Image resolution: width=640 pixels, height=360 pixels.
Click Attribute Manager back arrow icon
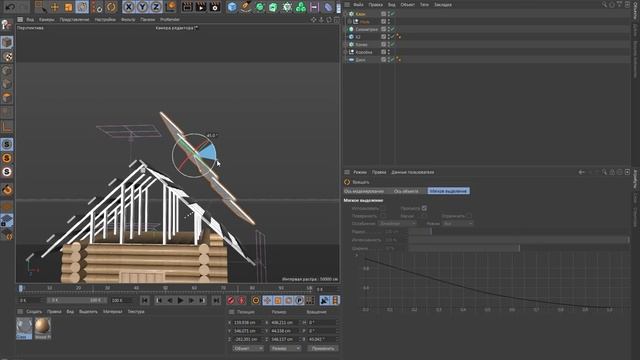click(582, 172)
